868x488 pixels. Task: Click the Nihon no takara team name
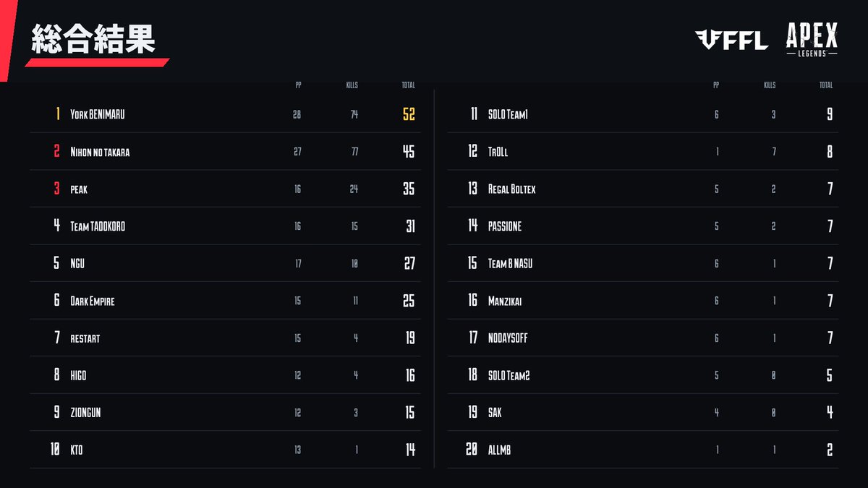(x=100, y=152)
